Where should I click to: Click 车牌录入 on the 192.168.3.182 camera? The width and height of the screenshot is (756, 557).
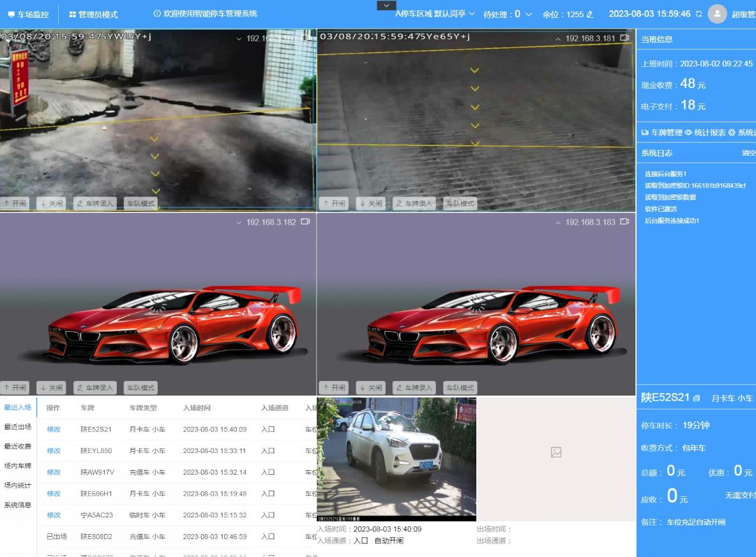coord(94,387)
